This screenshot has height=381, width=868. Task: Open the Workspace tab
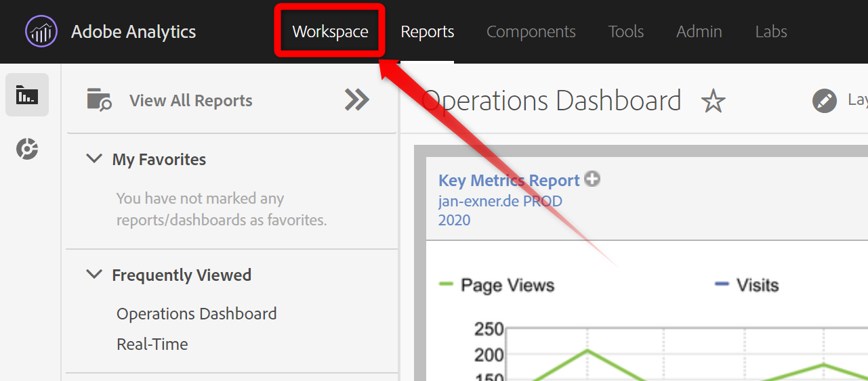[x=330, y=32]
